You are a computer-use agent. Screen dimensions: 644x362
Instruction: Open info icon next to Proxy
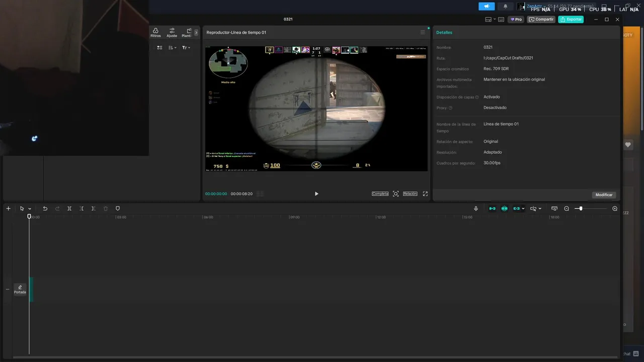pos(450,108)
